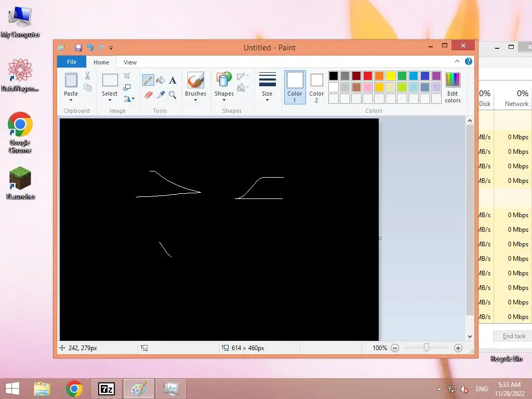Click 7-Zip icon on taskbar
The width and height of the screenshot is (532, 399).
tap(106, 389)
